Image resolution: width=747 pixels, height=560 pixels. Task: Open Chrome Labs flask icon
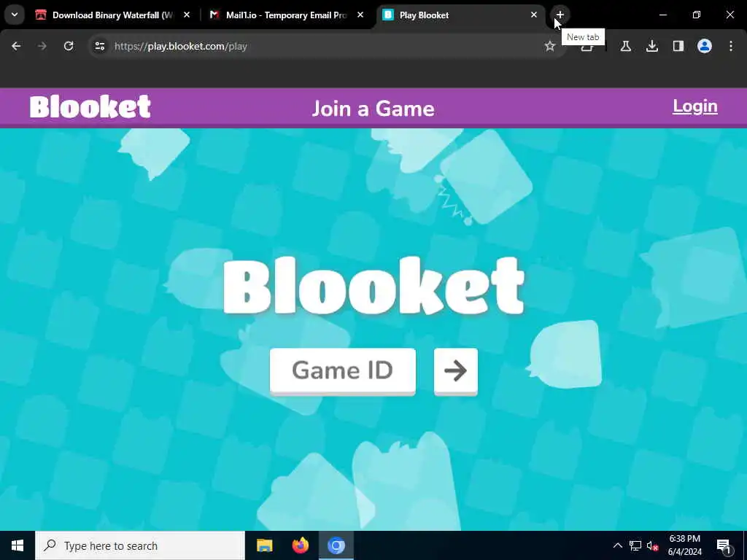coord(625,46)
